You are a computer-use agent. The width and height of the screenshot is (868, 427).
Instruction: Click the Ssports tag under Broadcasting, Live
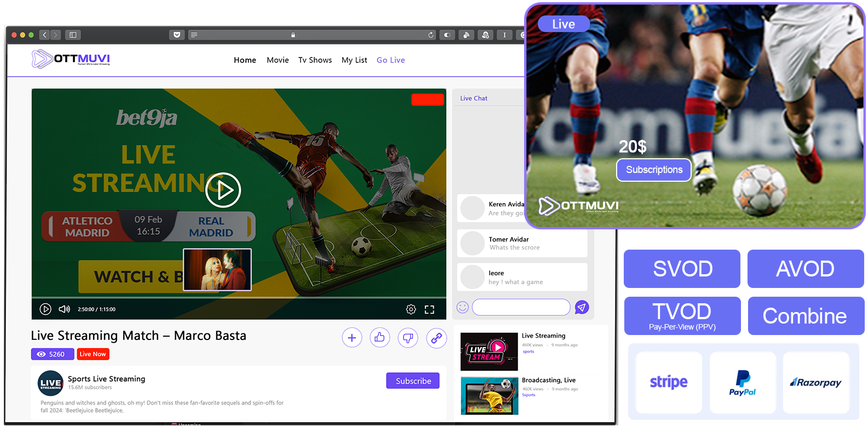528,395
